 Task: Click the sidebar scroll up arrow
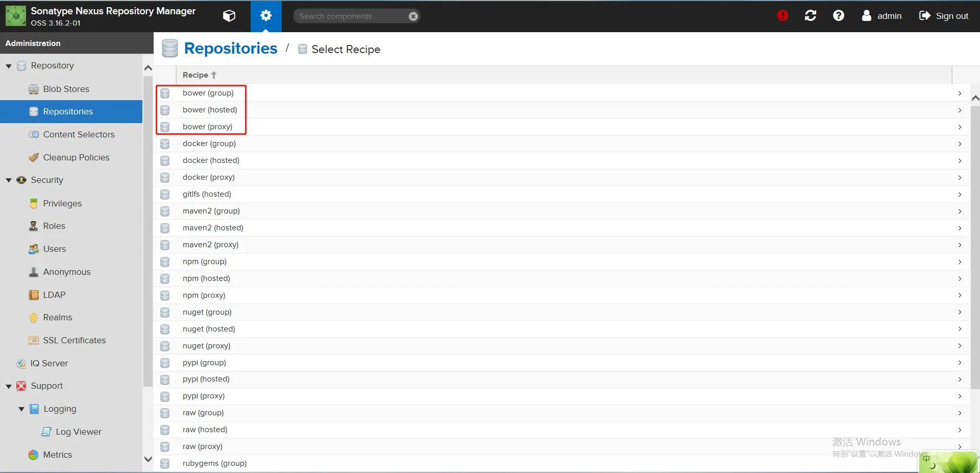click(x=148, y=68)
